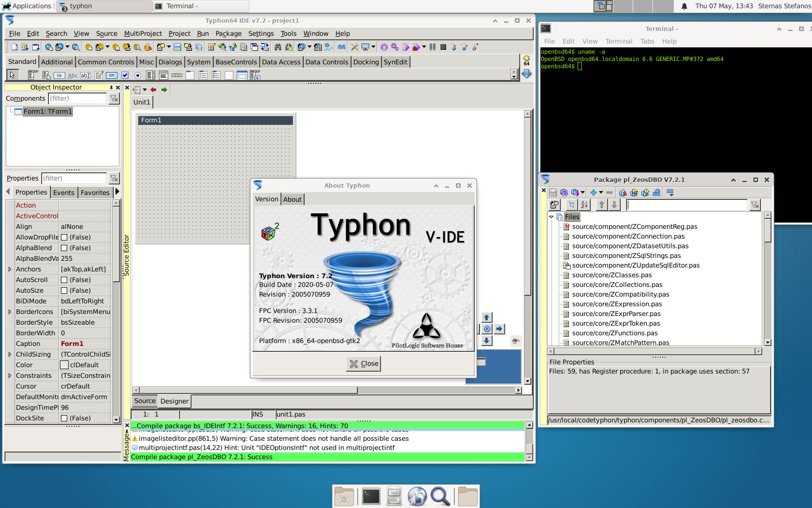Toggle the AllowDropFiles checkbox
The width and height of the screenshot is (812, 508).
point(64,237)
